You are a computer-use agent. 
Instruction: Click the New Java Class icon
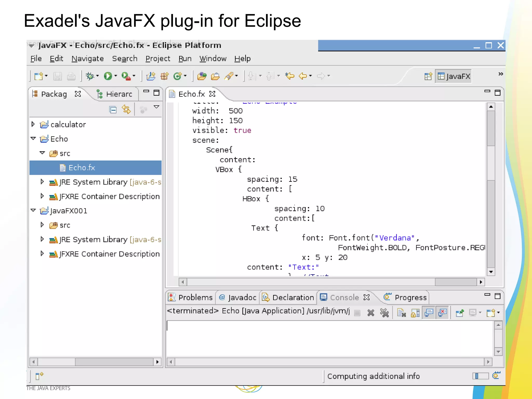178,76
